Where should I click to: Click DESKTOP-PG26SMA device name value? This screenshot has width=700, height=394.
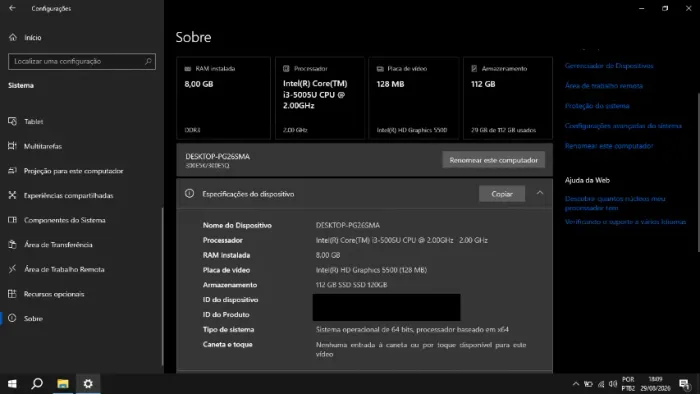[348, 225]
